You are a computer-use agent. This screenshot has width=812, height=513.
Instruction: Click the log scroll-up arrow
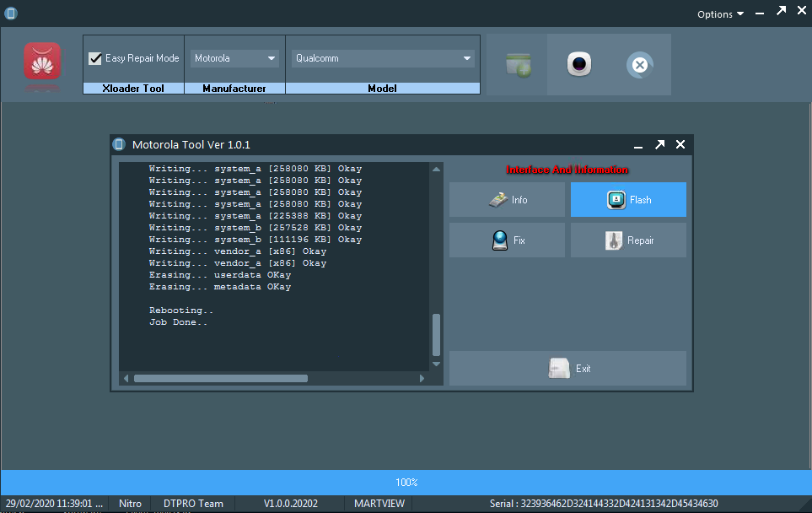pyautogui.click(x=436, y=170)
